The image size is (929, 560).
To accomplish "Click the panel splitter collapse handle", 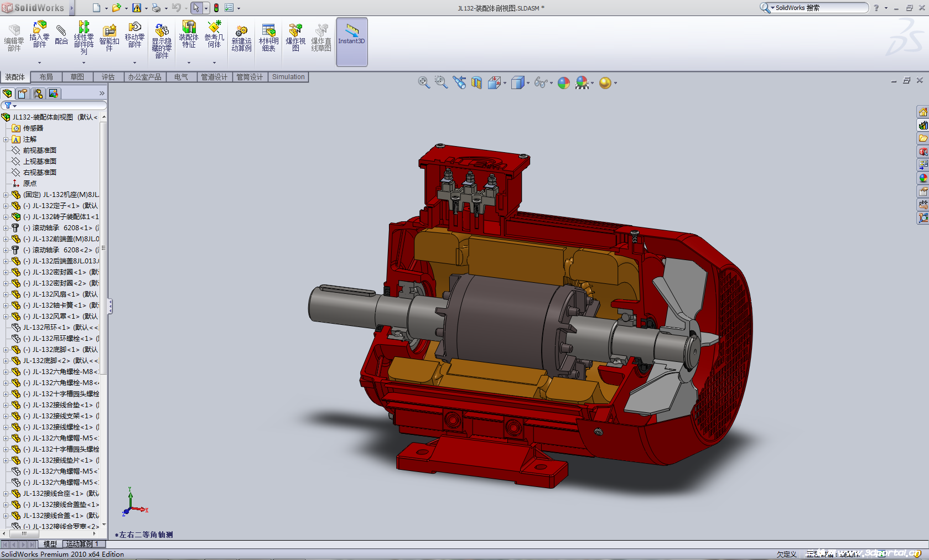I will point(110,306).
